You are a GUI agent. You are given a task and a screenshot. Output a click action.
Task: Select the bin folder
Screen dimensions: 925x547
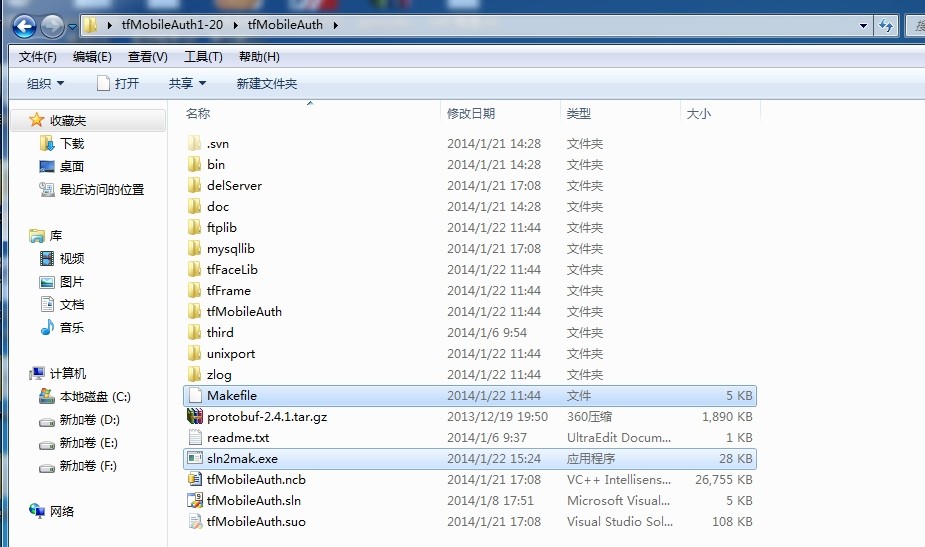click(206, 165)
